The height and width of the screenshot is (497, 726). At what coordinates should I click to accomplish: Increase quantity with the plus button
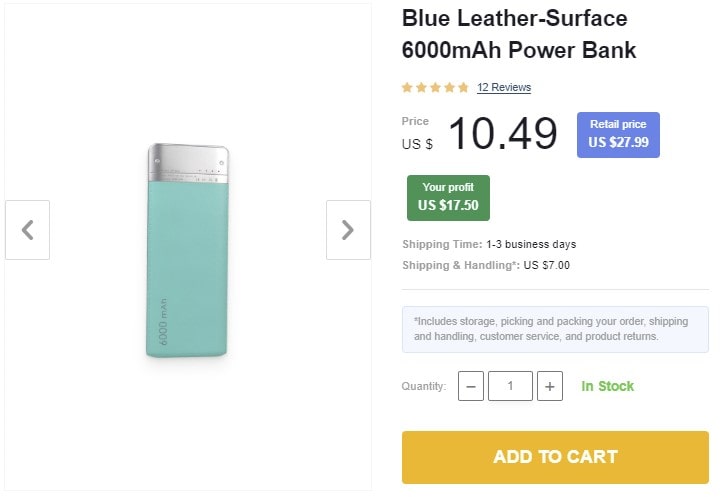[x=550, y=386]
